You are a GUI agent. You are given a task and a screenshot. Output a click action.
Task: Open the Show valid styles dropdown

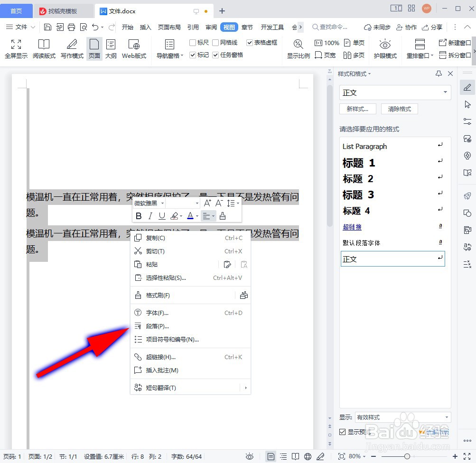tap(447, 417)
